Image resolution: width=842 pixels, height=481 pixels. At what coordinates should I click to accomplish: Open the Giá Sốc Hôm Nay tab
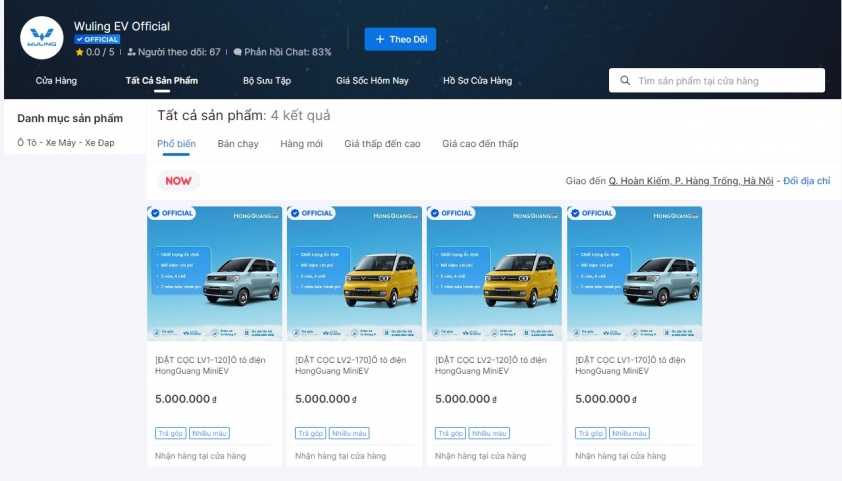point(372,81)
